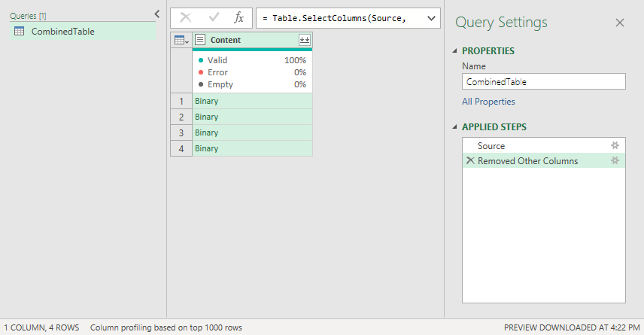This screenshot has height=335, width=644.
Task: Click column profiling status bar text
Action: 166,328
